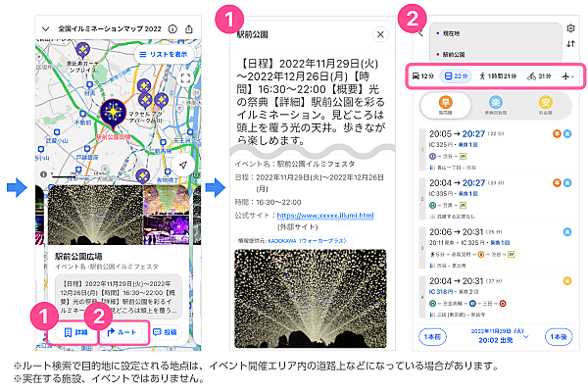Start route search with ルート button
This screenshot has width=588, height=392.
tap(122, 332)
